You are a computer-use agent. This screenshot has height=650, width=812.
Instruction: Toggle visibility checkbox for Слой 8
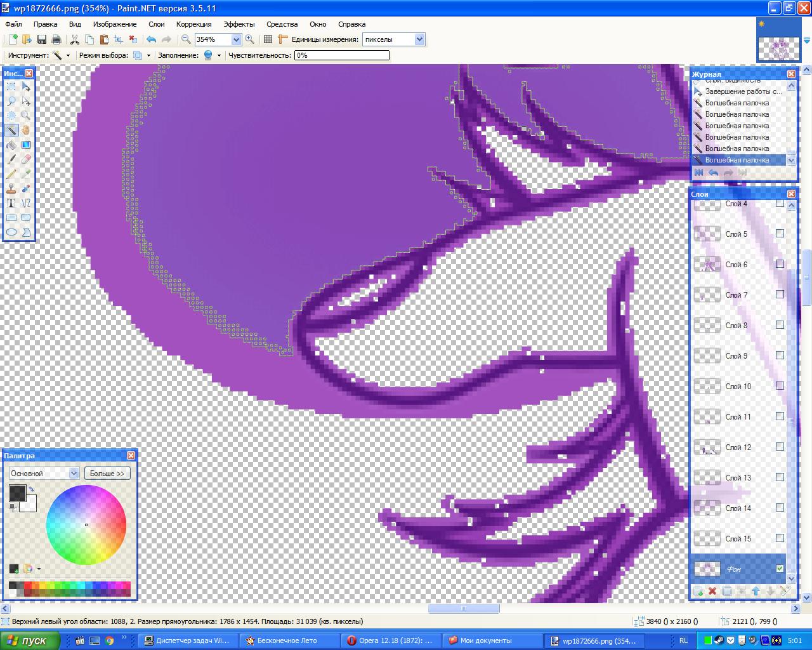pos(780,325)
